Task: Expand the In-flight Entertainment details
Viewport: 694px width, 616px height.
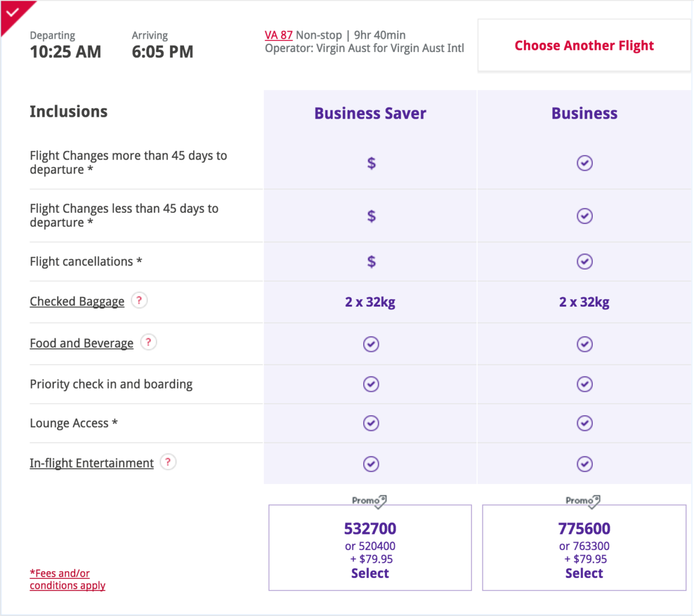Action: (x=91, y=463)
